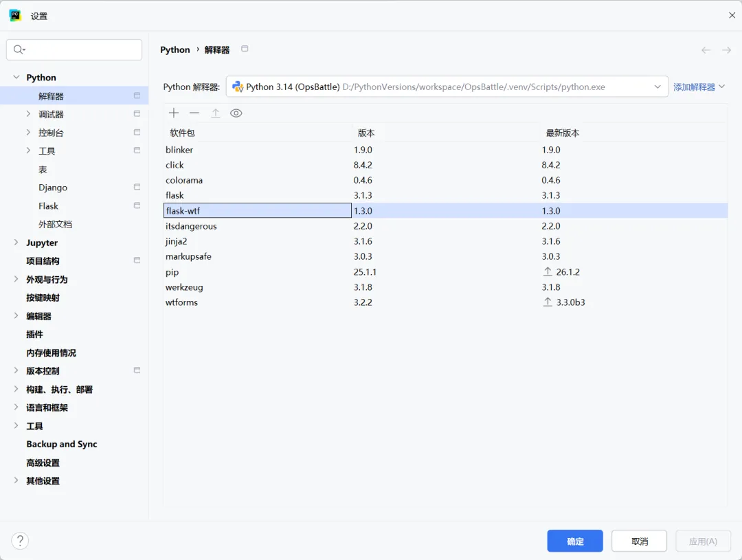Image resolution: width=742 pixels, height=560 pixels.
Task: Click project icon beside 版本控制 item
Action: [x=137, y=370]
